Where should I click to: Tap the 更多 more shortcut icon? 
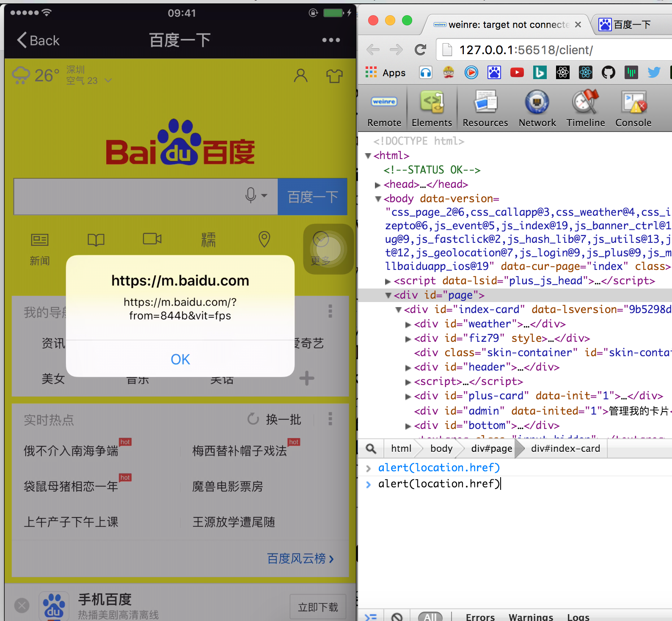tap(321, 249)
